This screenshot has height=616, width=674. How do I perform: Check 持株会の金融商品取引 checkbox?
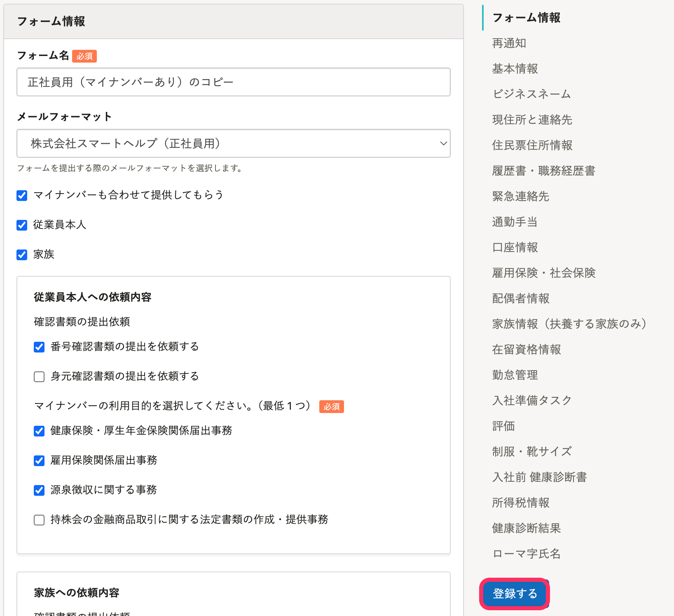39,520
